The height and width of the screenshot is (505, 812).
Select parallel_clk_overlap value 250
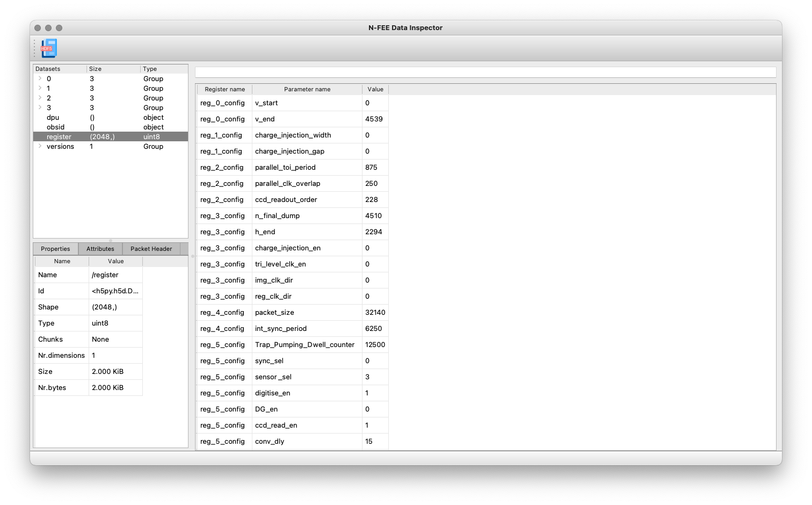375,184
